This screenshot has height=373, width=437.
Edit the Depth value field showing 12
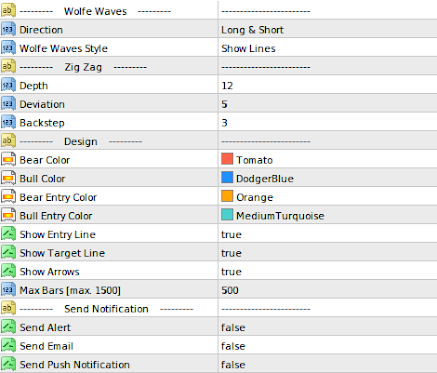coord(328,85)
